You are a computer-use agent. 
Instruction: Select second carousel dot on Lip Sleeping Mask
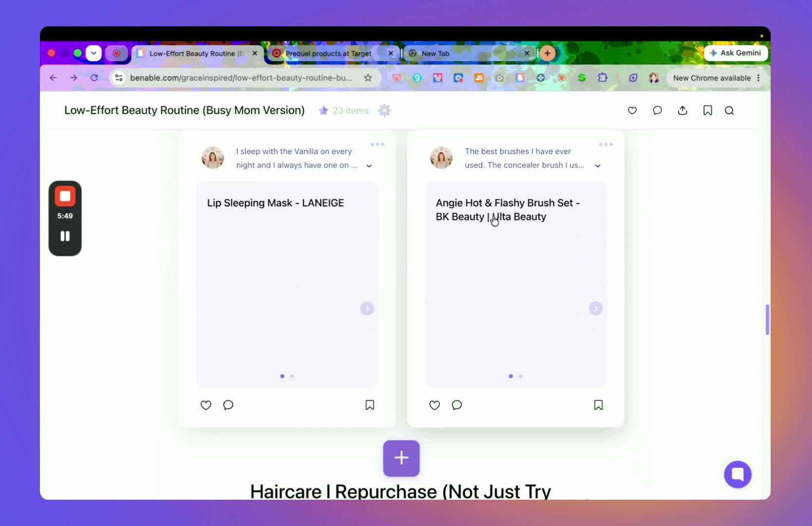pyautogui.click(x=292, y=376)
